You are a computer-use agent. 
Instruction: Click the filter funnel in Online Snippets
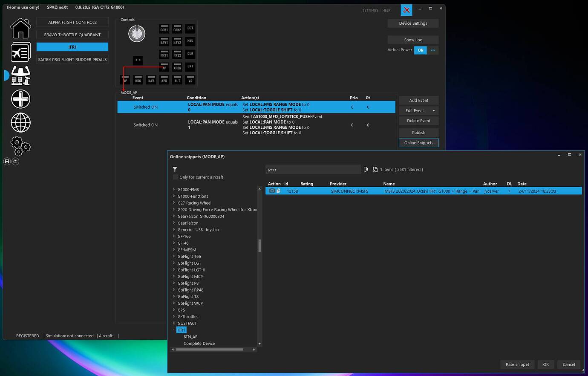(x=175, y=169)
